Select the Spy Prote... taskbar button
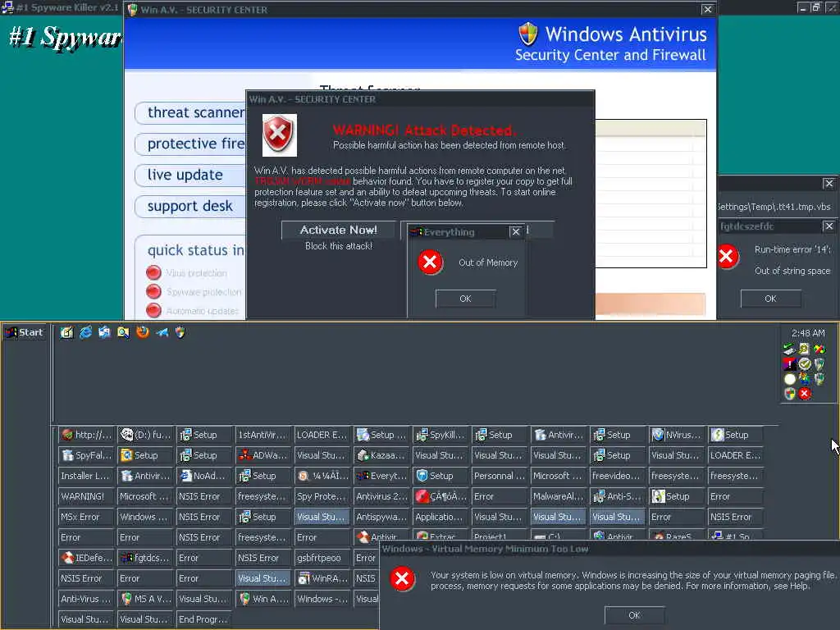 click(x=322, y=496)
